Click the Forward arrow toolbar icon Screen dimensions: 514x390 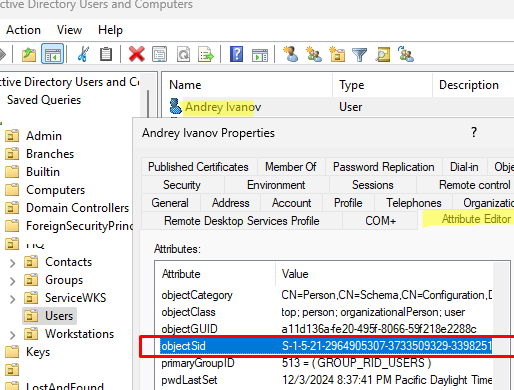3,54
